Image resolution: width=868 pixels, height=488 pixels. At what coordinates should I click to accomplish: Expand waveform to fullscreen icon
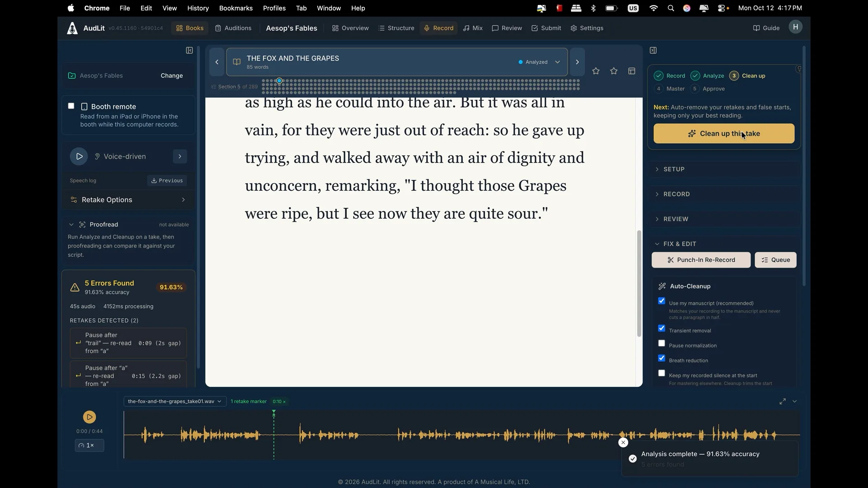[x=783, y=401]
